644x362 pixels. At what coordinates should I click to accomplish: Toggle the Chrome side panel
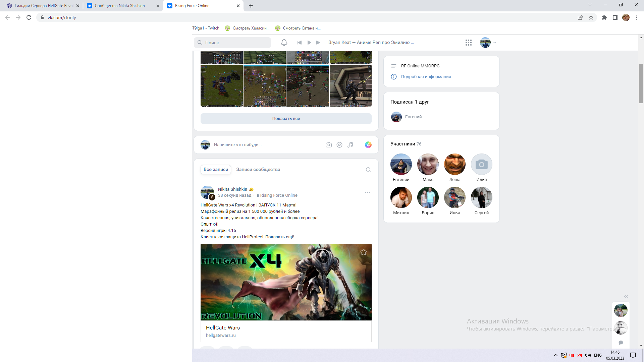(615, 17)
